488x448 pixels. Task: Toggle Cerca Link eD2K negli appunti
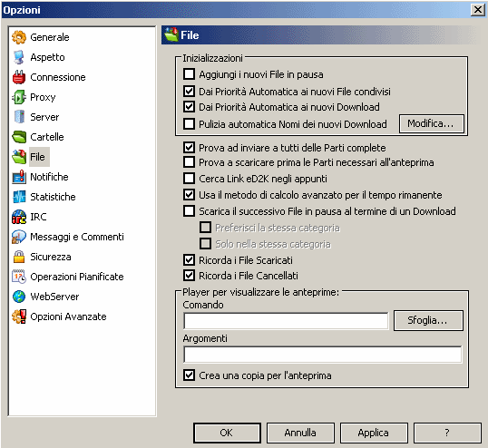point(190,179)
